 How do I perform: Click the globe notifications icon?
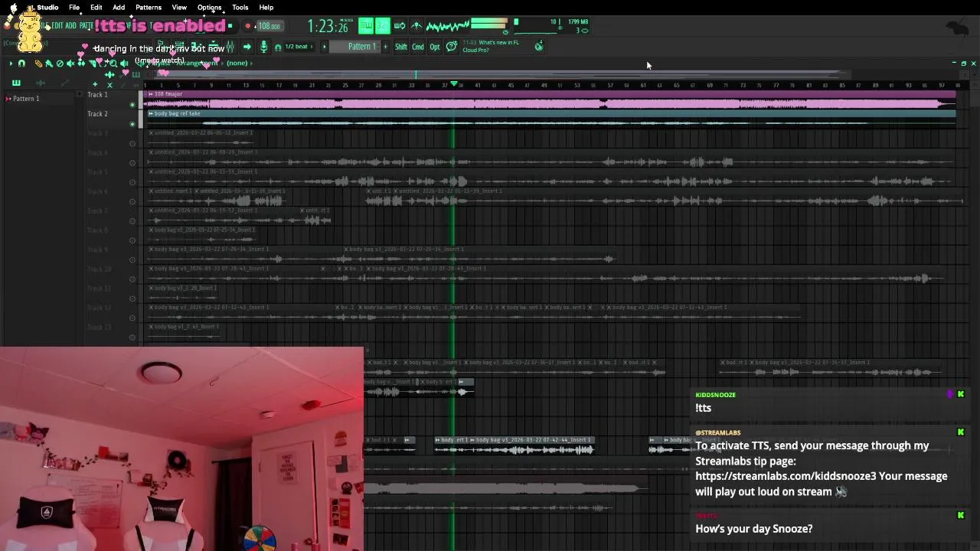coord(539,46)
